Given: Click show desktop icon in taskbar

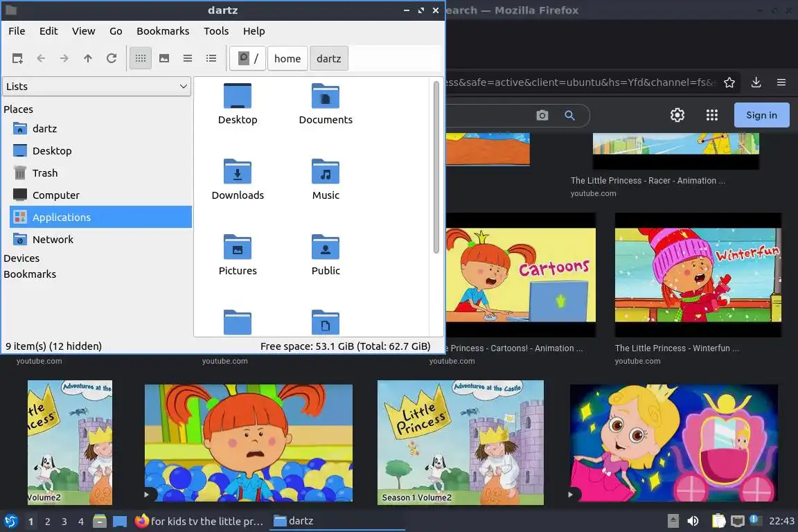Looking at the screenshot, I should (120, 522).
